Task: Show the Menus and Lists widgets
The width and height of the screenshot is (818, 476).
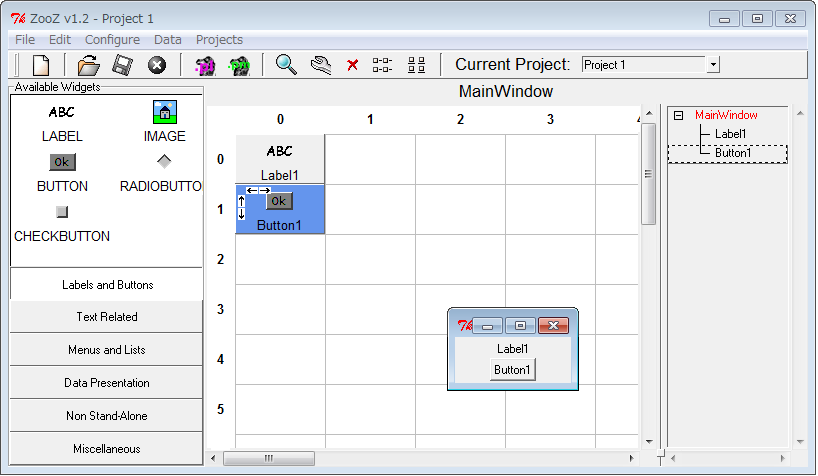Action: point(106,350)
